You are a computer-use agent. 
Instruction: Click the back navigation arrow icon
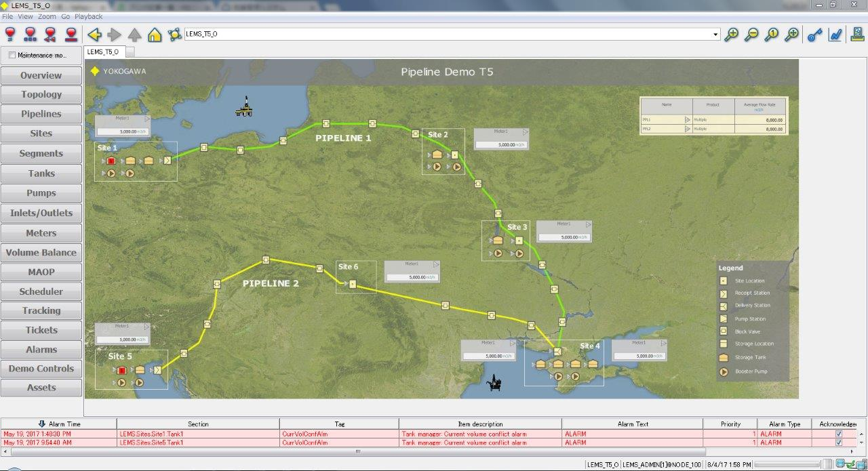coord(94,34)
